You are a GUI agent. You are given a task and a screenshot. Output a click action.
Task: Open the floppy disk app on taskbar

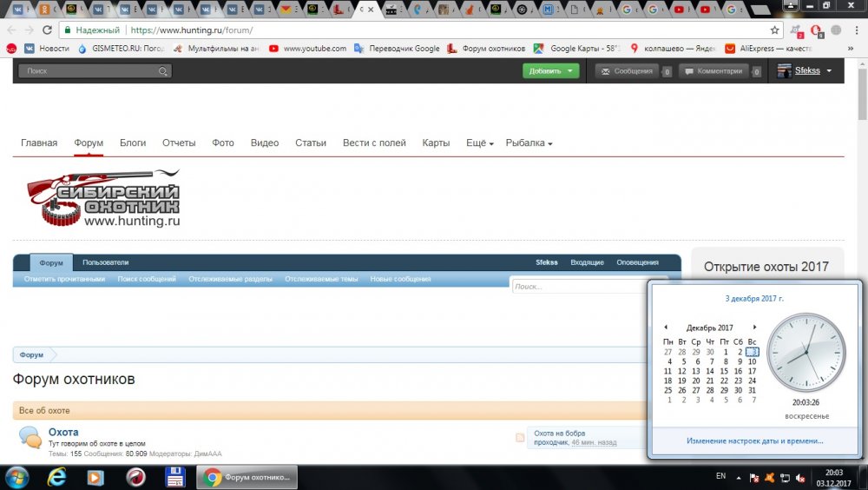coord(176,477)
